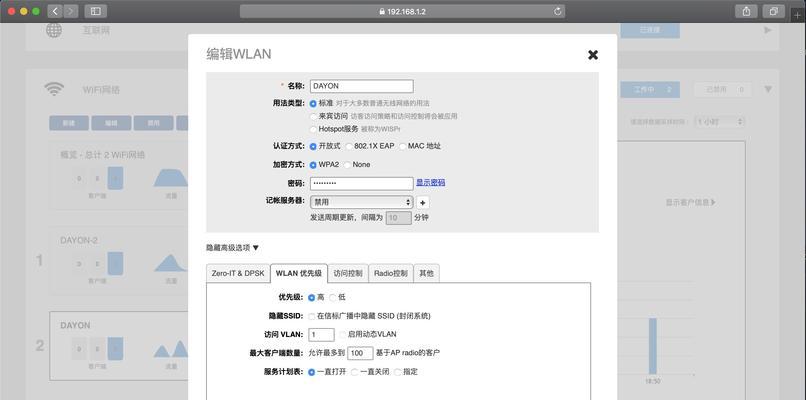Click the 最大客户端数量 field showing 100
This screenshot has height=400, width=806.
tap(360, 353)
